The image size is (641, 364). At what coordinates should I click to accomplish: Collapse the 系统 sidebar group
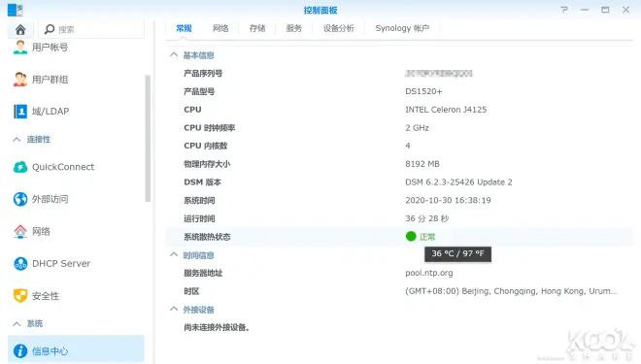point(17,324)
